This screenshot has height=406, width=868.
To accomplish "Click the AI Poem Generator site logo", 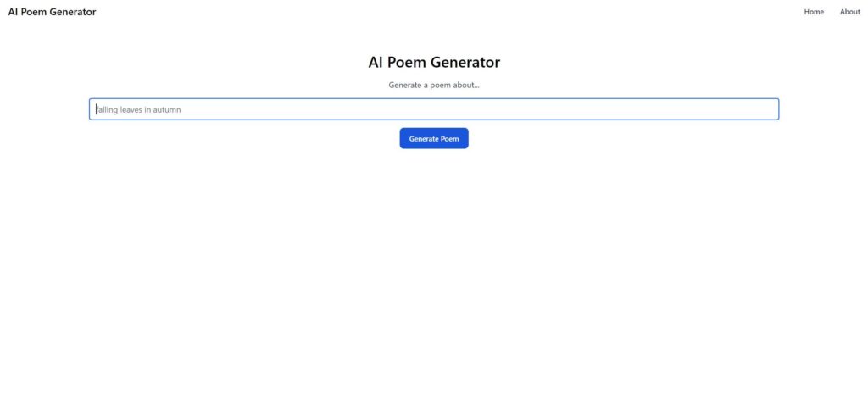I will coord(52,12).
